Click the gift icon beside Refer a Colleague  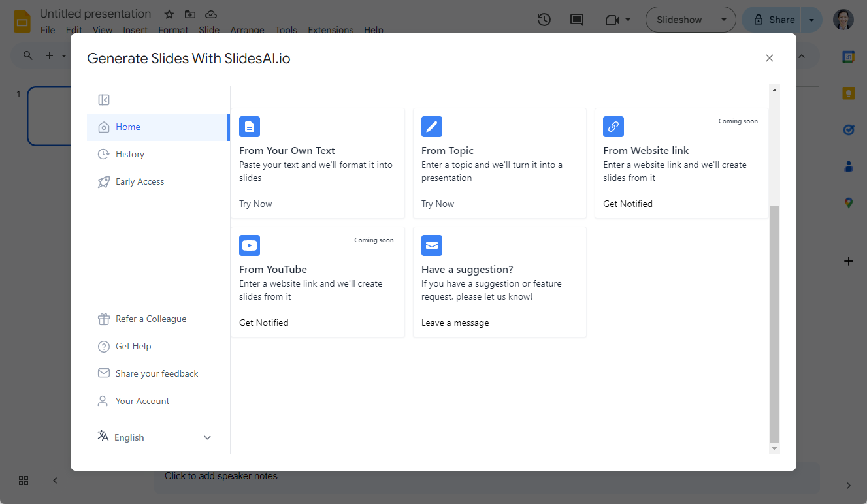coord(103,319)
